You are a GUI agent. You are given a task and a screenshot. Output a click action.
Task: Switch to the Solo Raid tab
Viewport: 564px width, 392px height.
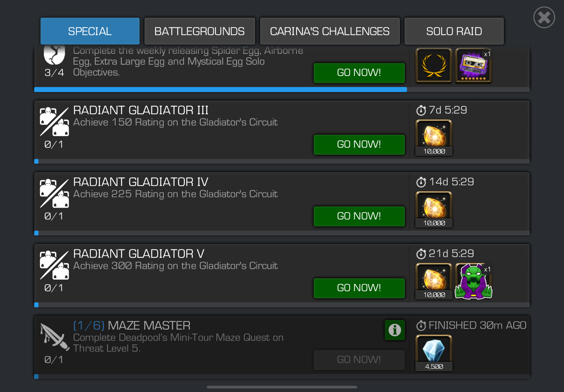454,31
